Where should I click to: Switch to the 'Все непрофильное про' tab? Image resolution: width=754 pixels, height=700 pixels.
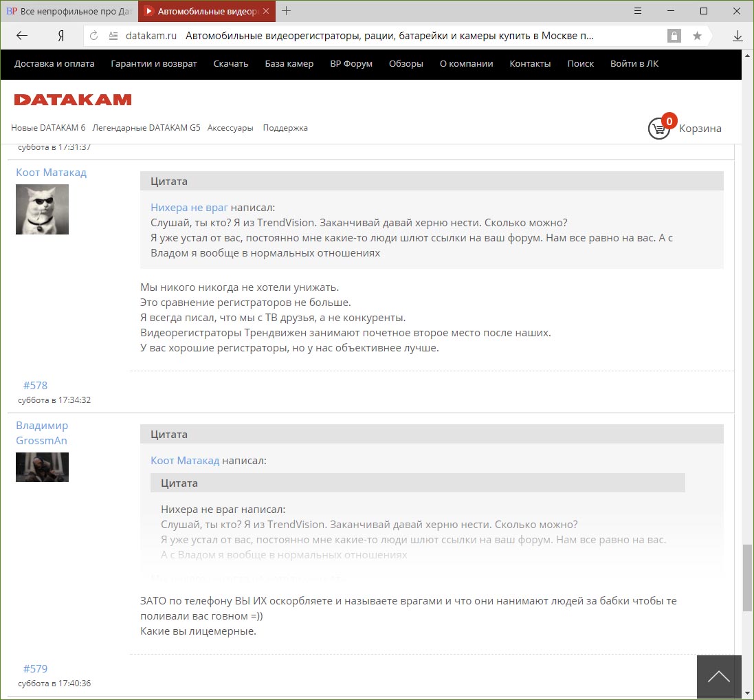(x=69, y=11)
